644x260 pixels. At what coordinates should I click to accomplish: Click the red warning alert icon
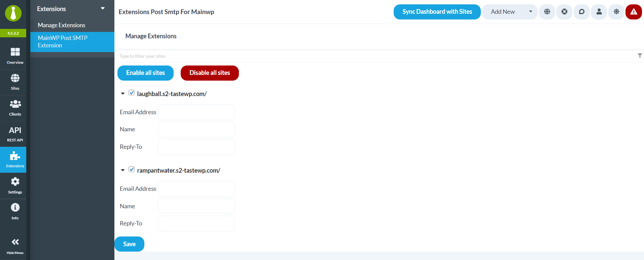pos(634,12)
